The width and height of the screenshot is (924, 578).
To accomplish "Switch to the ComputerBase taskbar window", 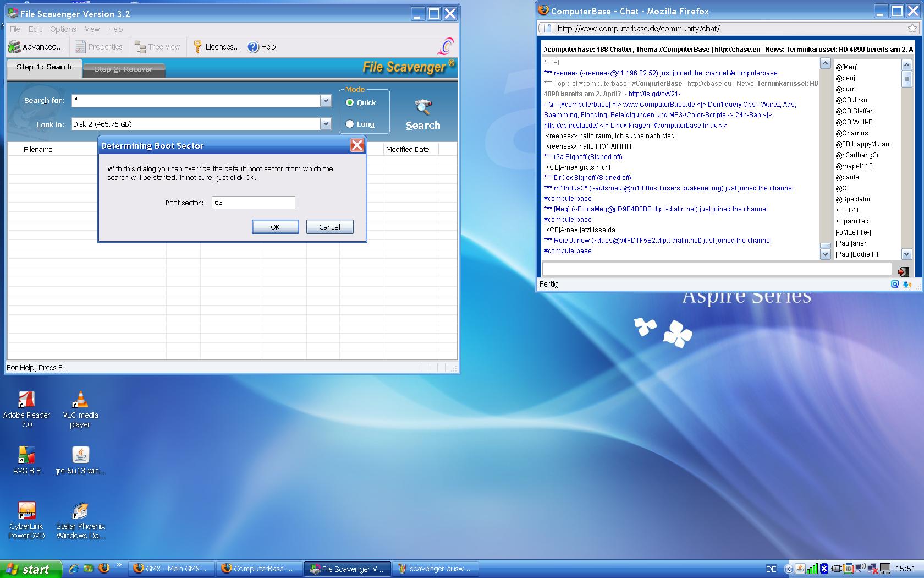I will (258, 569).
